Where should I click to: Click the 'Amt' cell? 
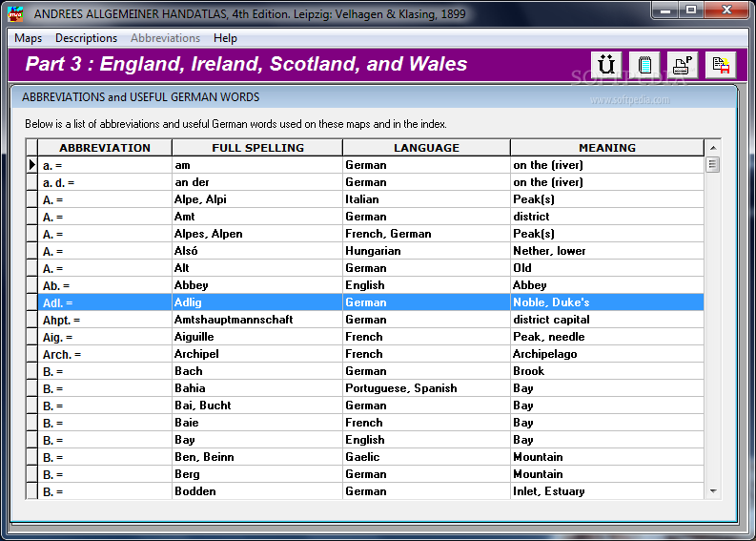pos(257,217)
